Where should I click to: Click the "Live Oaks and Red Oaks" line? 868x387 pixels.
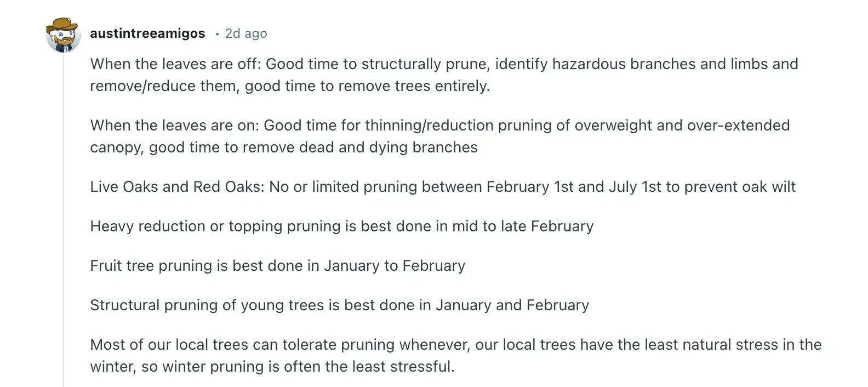443,187
